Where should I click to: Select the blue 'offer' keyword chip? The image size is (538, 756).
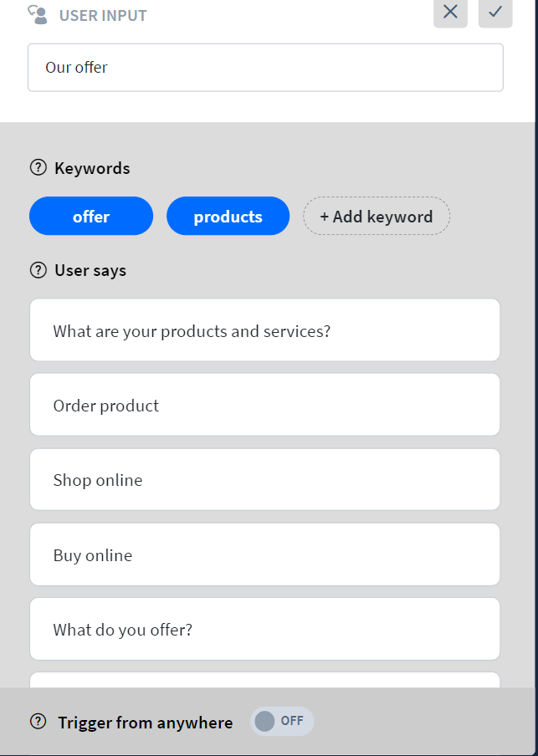[90, 216]
